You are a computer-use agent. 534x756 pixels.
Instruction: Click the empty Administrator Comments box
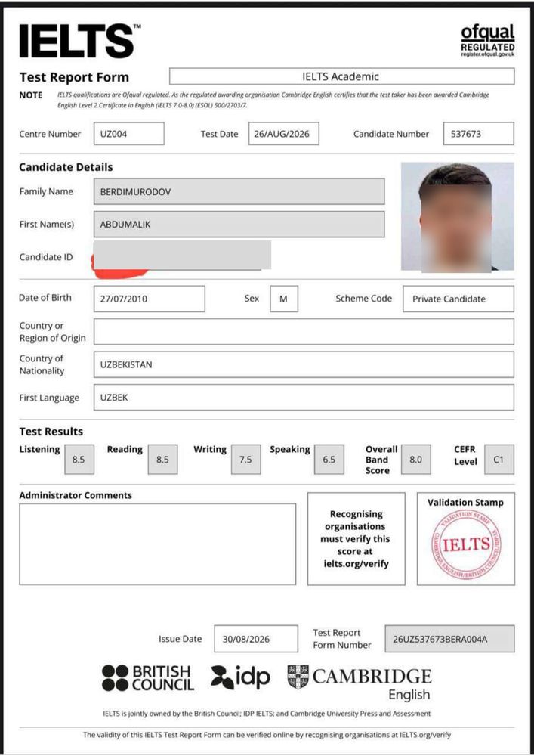[157, 544]
